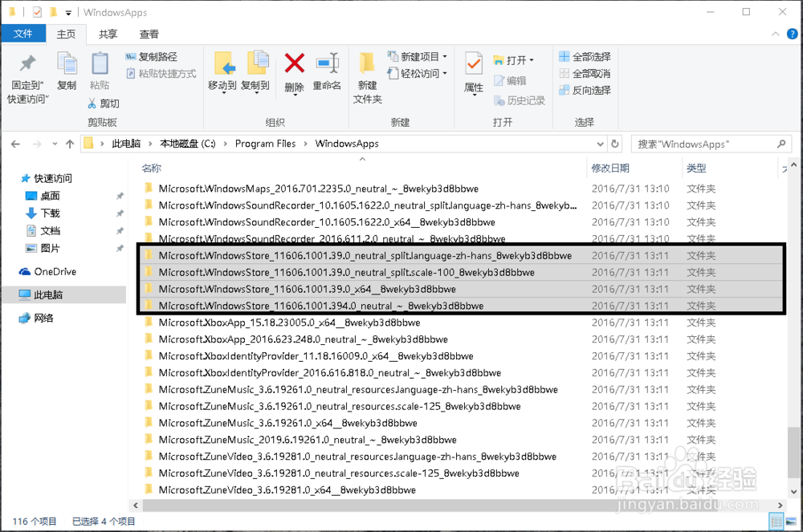Sort by Name (名称) column header
Viewport: 803px width, 532px height.
click(x=152, y=169)
